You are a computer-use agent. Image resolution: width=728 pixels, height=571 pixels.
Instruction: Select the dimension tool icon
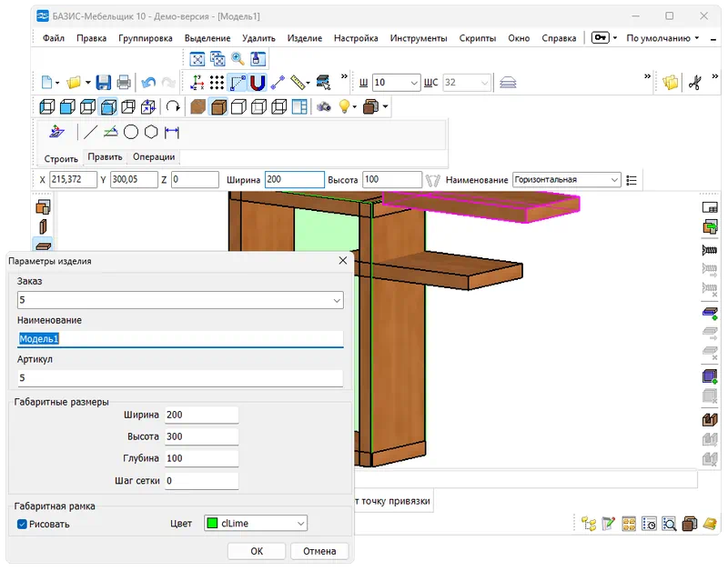click(x=172, y=132)
